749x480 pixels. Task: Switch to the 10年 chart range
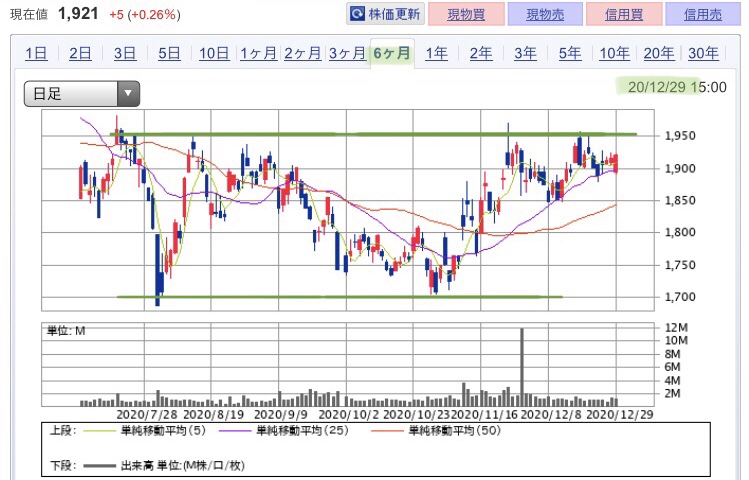point(615,53)
